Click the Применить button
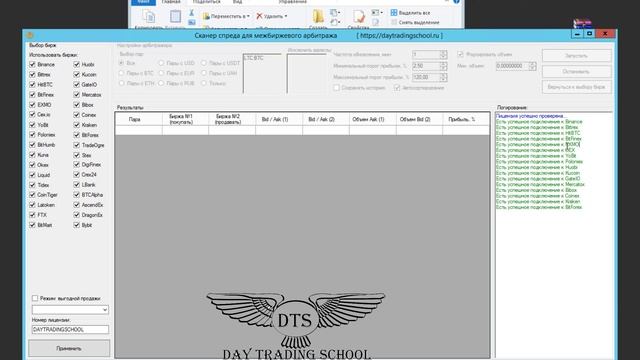Image resolution: width=640 pixels, height=360 pixels. (x=69, y=349)
